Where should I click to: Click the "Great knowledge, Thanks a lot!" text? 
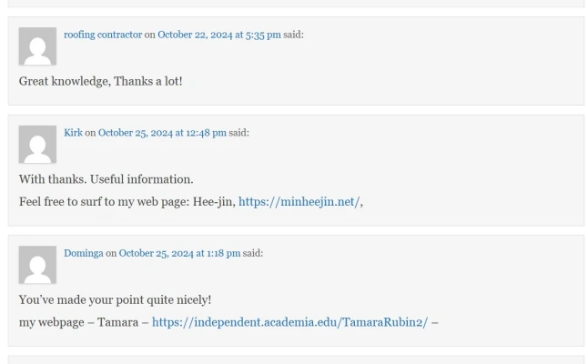point(100,81)
